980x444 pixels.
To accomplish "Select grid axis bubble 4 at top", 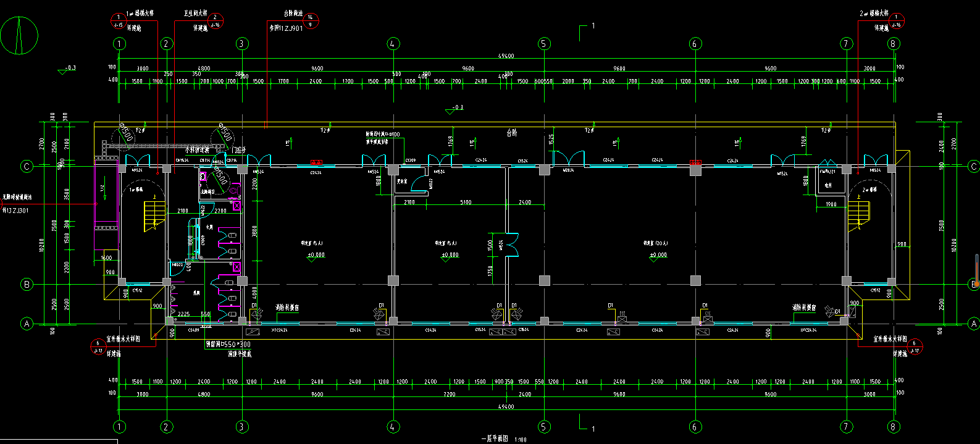I will pos(393,44).
